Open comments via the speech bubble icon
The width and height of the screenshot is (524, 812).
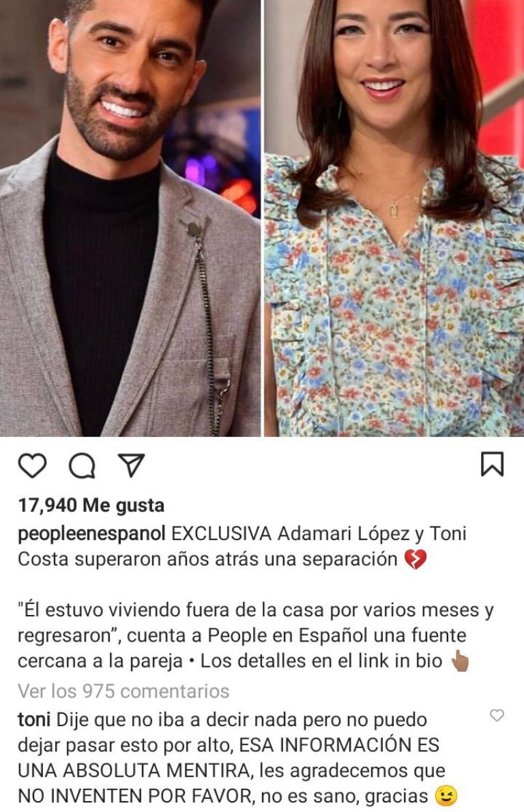point(82,464)
